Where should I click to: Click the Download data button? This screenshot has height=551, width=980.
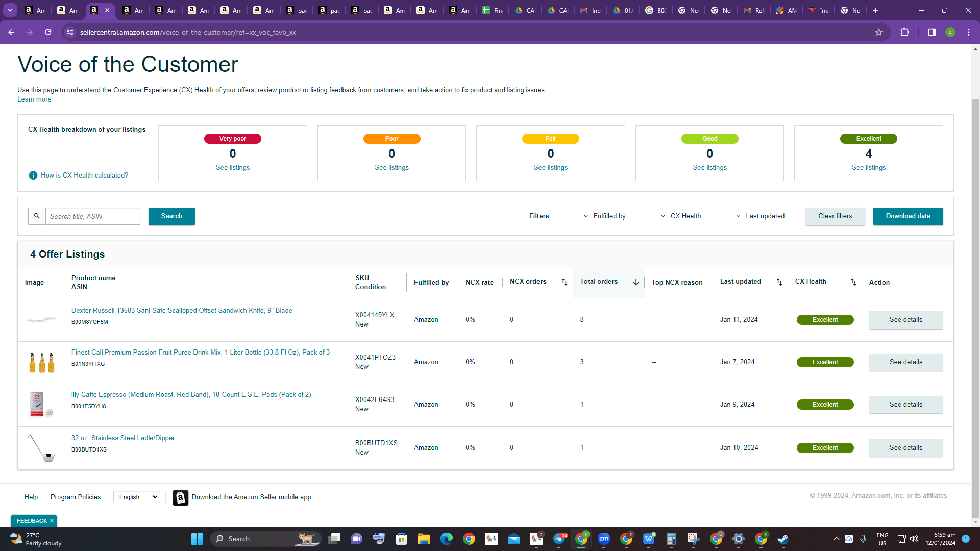[x=908, y=216]
